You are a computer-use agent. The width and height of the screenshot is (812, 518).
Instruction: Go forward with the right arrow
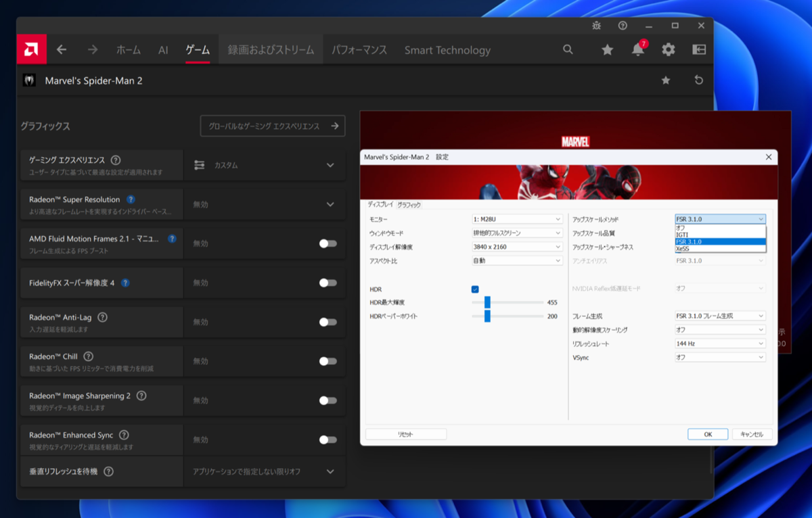[x=93, y=49]
